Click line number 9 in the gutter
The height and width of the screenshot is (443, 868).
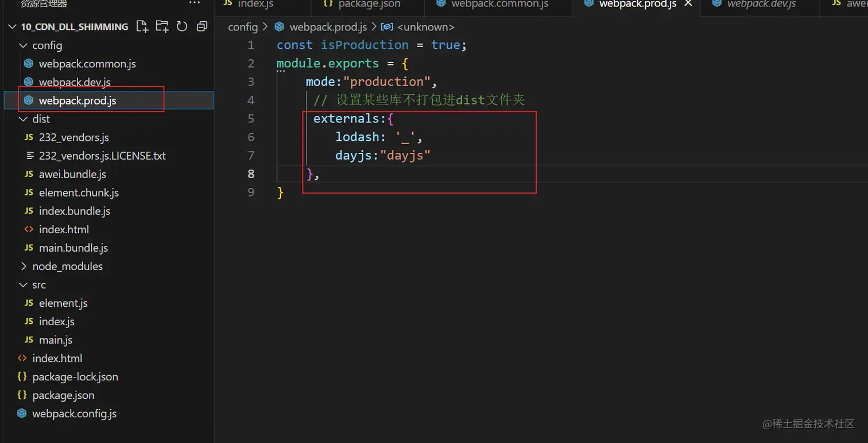point(251,192)
